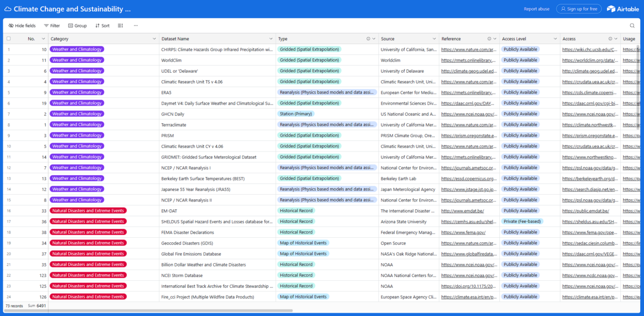Image resolution: width=644 pixels, height=316 pixels.
Task: Click Map of Historical Events tag in GDIS row
Action: click(303, 243)
